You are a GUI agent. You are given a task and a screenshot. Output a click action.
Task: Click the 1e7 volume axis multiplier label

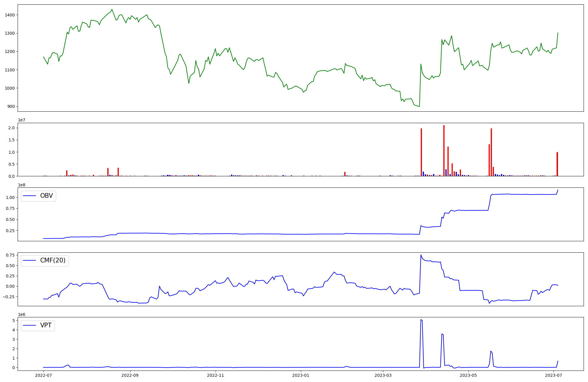(x=21, y=120)
